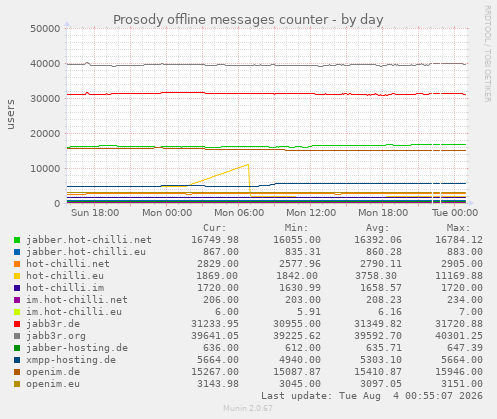
Task: Select the jabb3r.de legend label
Action: click(x=53, y=324)
